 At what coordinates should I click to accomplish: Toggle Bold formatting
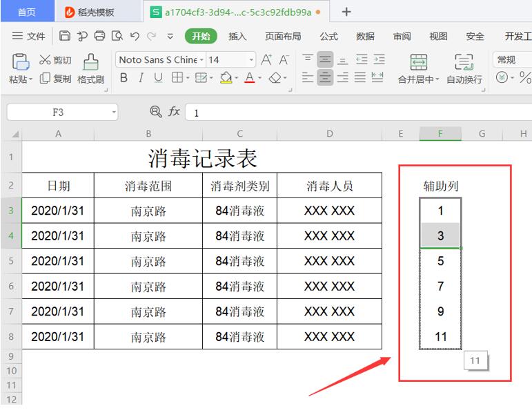coord(124,78)
